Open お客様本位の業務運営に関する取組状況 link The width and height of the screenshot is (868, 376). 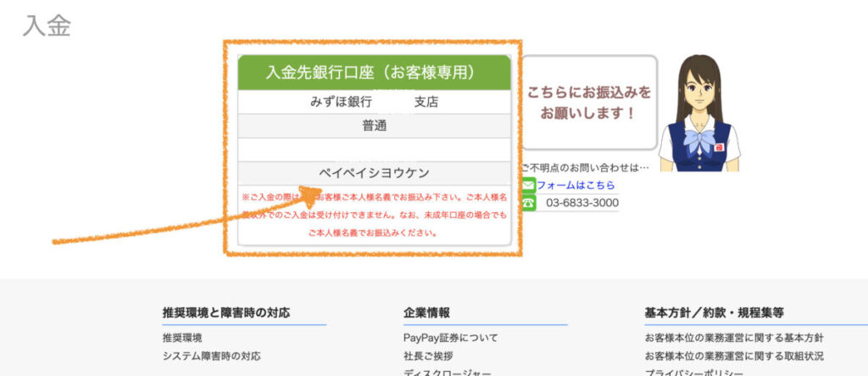[733, 356]
